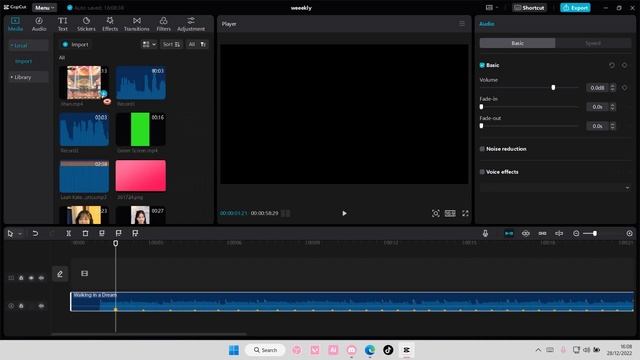Click the Audio header in the properties panel
The image size is (640, 360).
(x=487, y=24)
